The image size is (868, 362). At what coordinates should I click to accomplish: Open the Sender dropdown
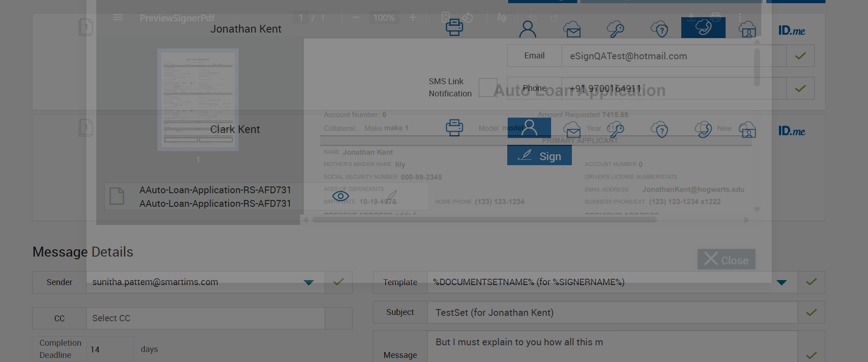click(x=309, y=282)
